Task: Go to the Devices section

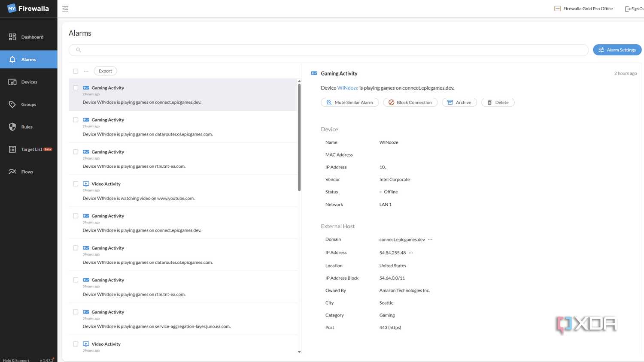Action: pyautogui.click(x=28, y=82)
